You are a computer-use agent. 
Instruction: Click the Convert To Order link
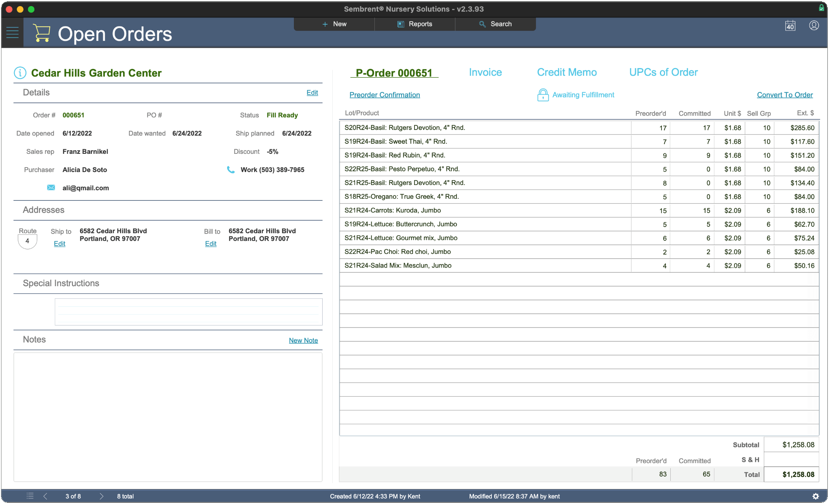[784, 95]
